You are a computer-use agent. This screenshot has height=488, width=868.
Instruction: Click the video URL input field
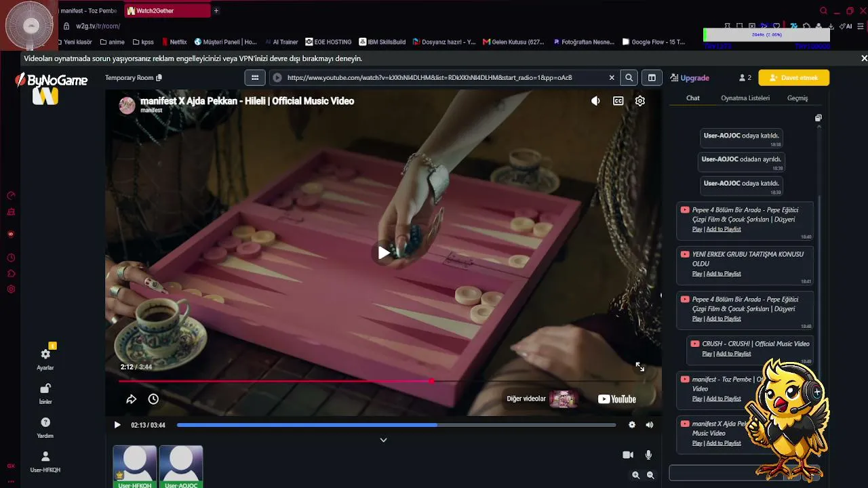tap(446, 78)
